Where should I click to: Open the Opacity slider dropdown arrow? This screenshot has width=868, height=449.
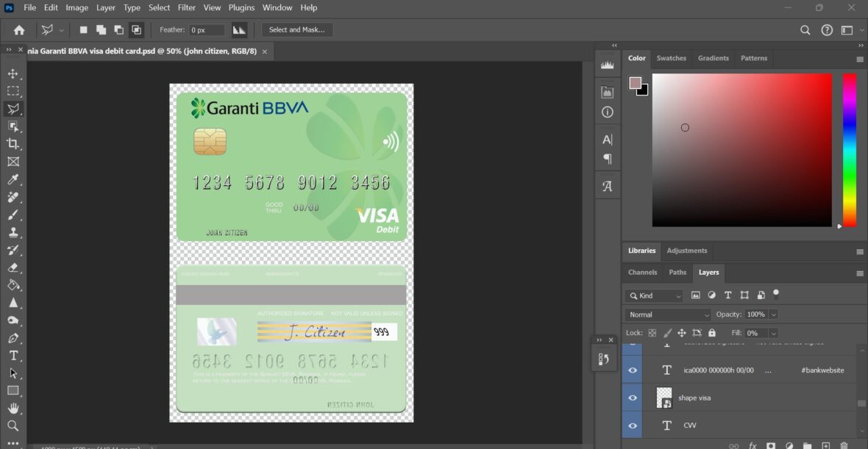[x=773, y=315]
